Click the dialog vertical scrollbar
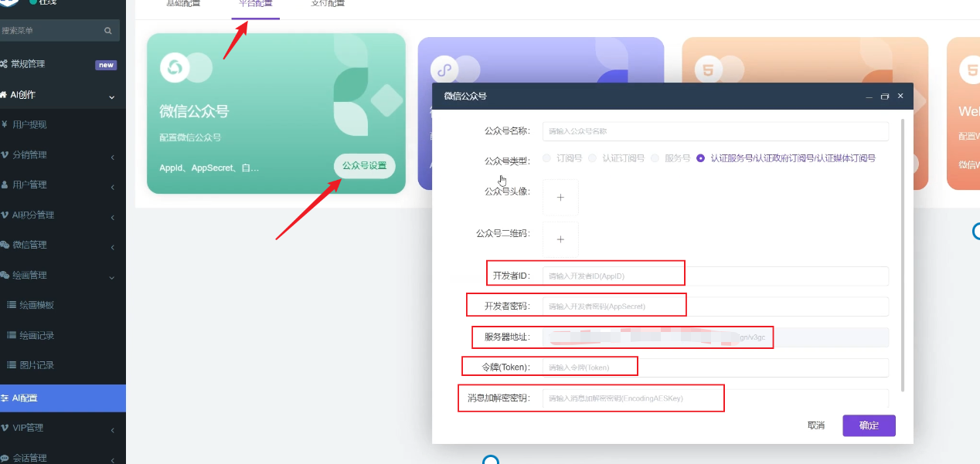This screenshot has height=464, width=980. pyautogui.click(x=903, y=255)
